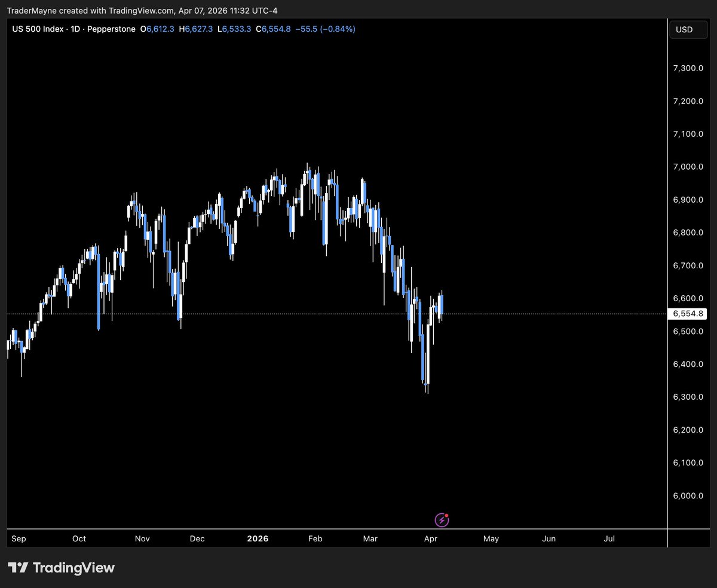
Task: Click the 7,300.0 price axis label
Action: pos(688,68)
